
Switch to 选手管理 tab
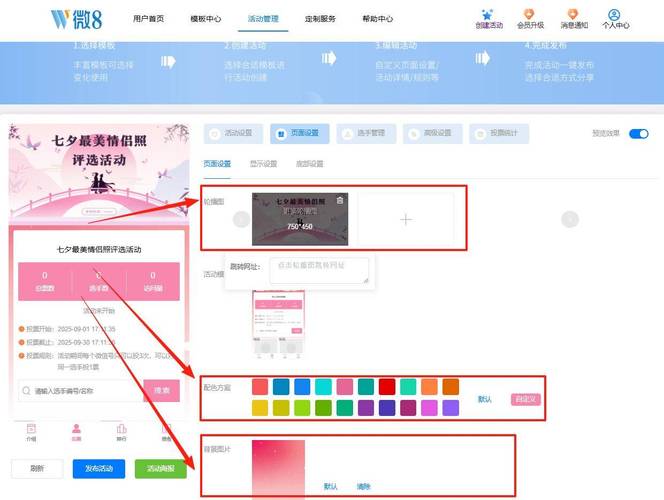366,134
